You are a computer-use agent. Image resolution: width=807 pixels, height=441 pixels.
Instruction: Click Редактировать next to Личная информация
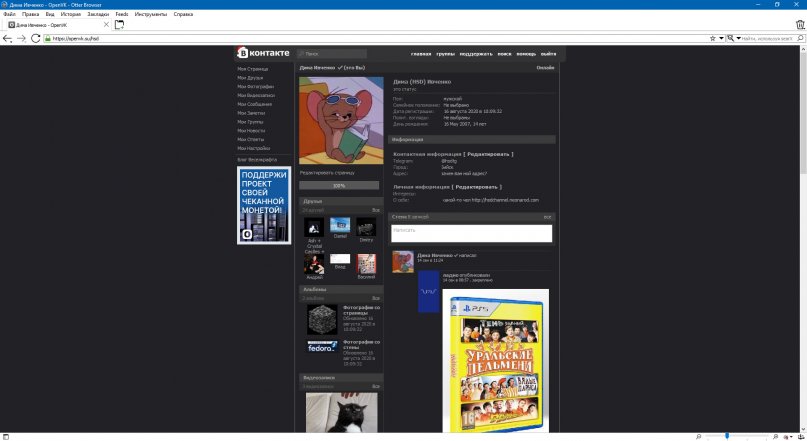(x=477, y=187)
